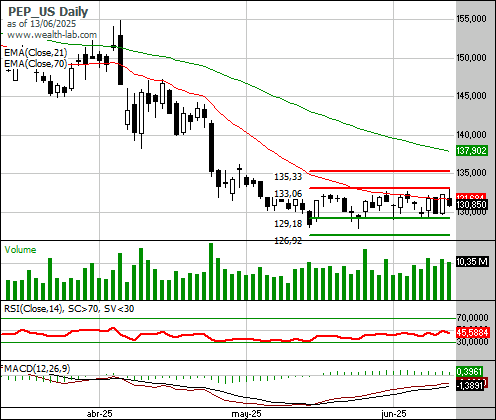
Task: Select the 'as of 13/06/2025' date label
Action: (x=41, y=24)
